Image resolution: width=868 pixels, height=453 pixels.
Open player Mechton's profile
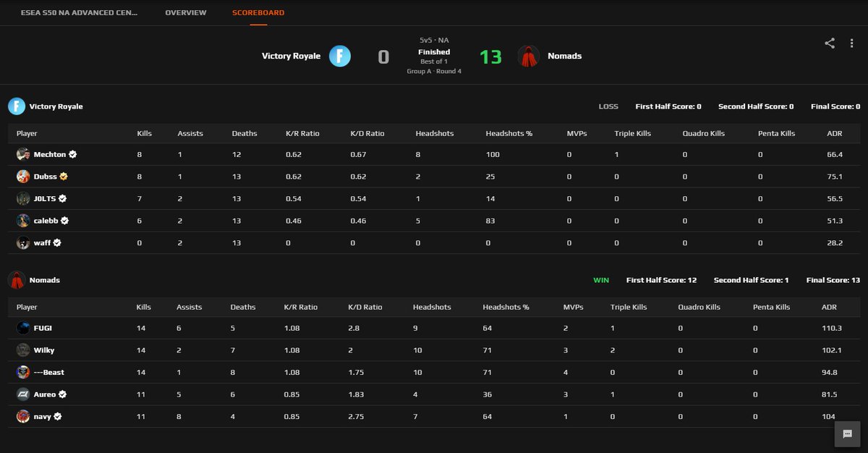point(50,154)
